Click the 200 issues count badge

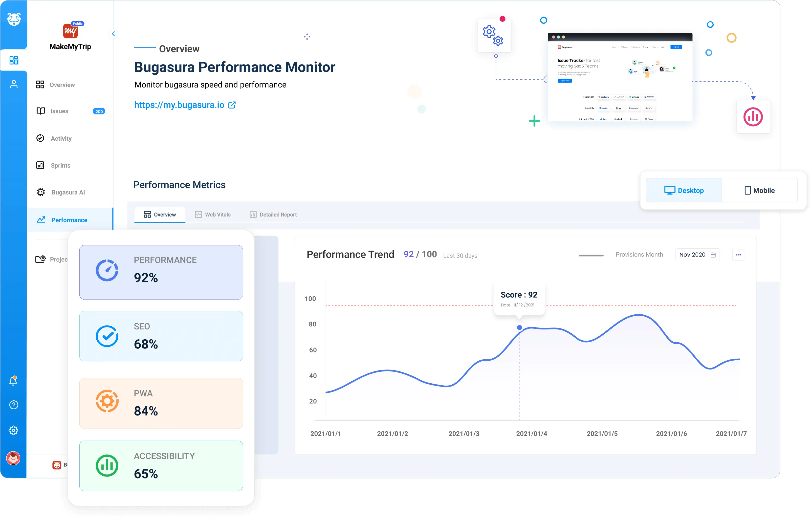(x=99, y=111)
